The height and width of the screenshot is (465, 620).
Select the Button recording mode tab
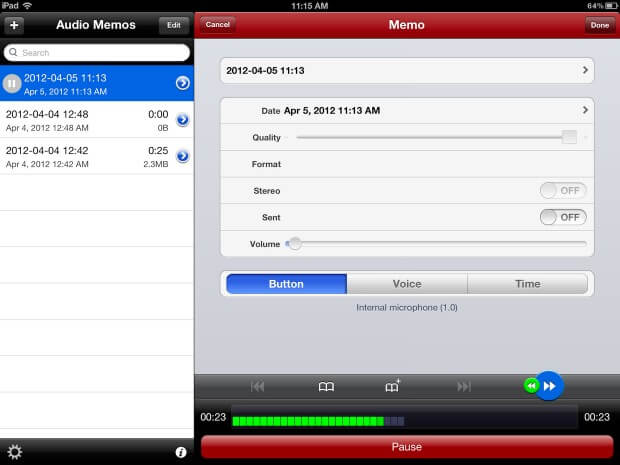[x=286, y=284]
